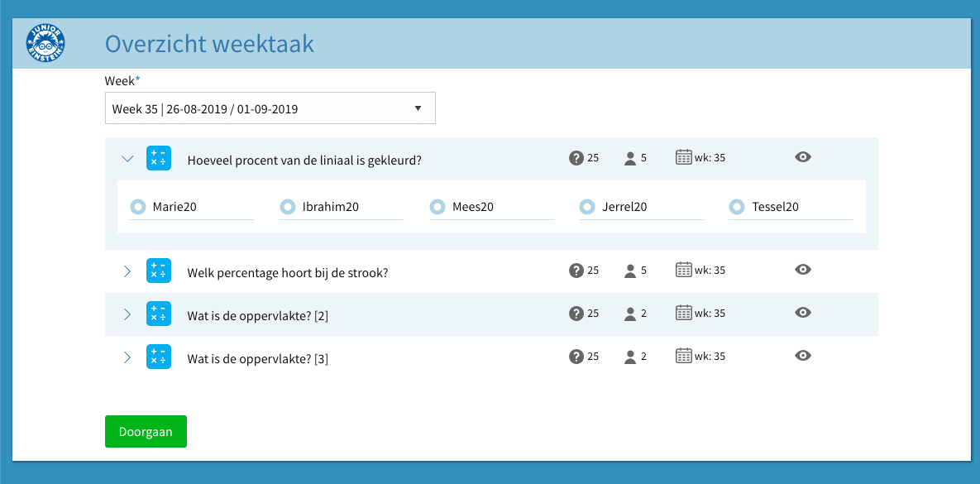Open the Week 35 dropdown
The height and width of the screenshot is (484, 980).
point(270,108)
